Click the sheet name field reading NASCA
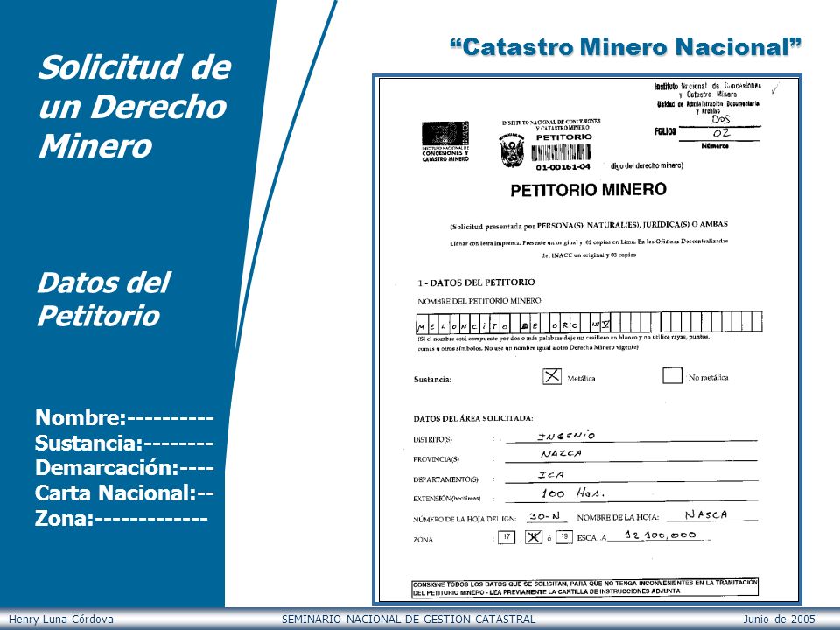The height and width of the screenshot is (630, 840). pos(710,514)
